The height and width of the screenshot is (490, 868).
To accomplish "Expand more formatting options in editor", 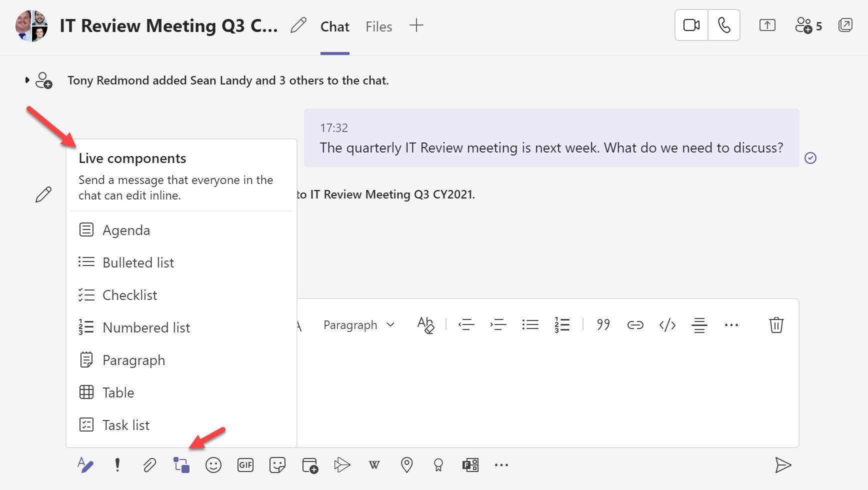I will pos(731,325).
